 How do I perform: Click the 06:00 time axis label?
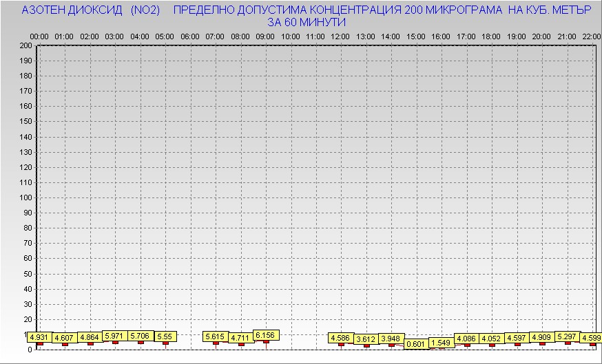(x=189, y=36)
